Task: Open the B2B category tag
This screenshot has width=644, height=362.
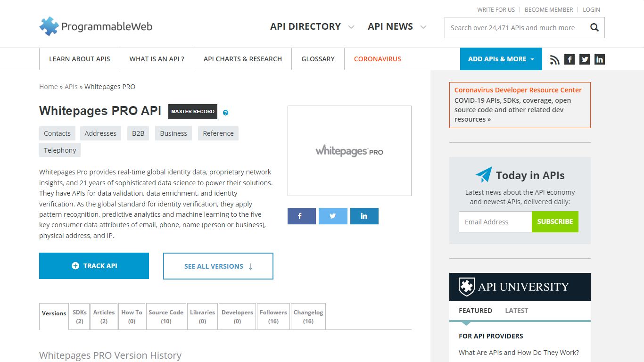Action: pos(138,133)
